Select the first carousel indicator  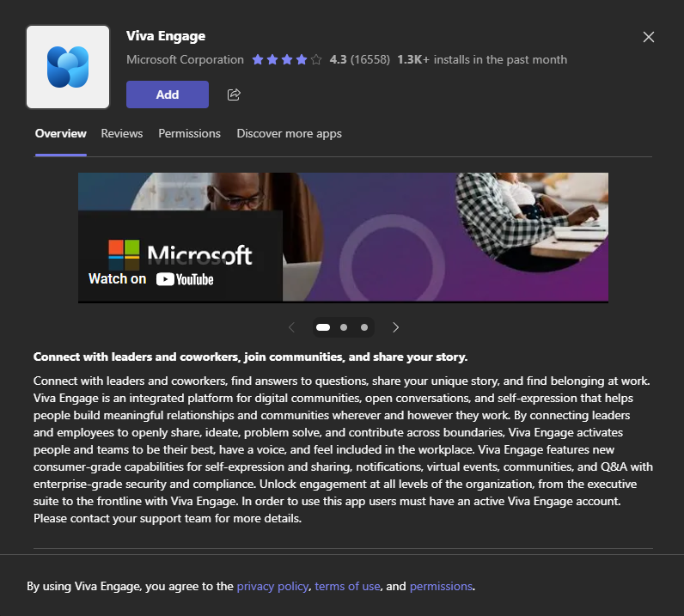323,327
